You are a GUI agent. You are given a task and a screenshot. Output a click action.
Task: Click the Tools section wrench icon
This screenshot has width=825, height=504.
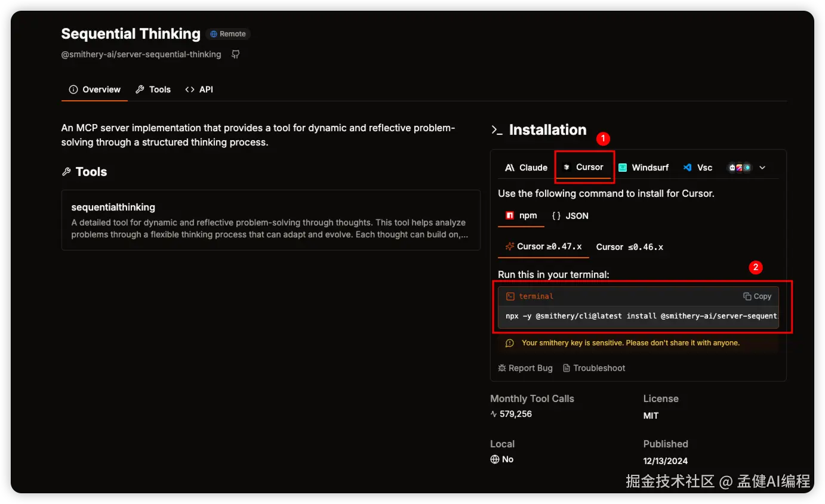tap(66, 172)
